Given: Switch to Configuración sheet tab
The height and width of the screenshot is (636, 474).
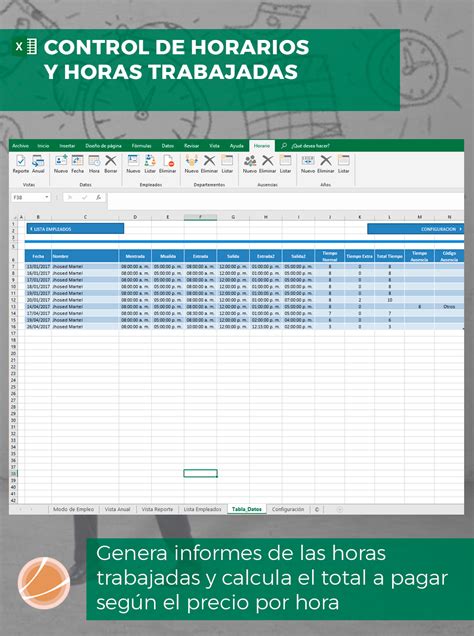Looking at the screenshot, I should tap(288, 509).
